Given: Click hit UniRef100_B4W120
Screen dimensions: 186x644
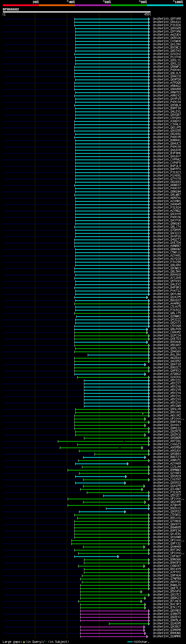Looking at the screenshot, I should pyautogui.click(x=167, y=585).
